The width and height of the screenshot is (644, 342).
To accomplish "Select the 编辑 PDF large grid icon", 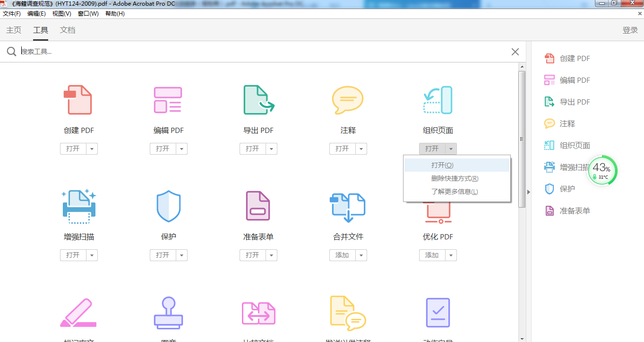I will coord(168,100).
